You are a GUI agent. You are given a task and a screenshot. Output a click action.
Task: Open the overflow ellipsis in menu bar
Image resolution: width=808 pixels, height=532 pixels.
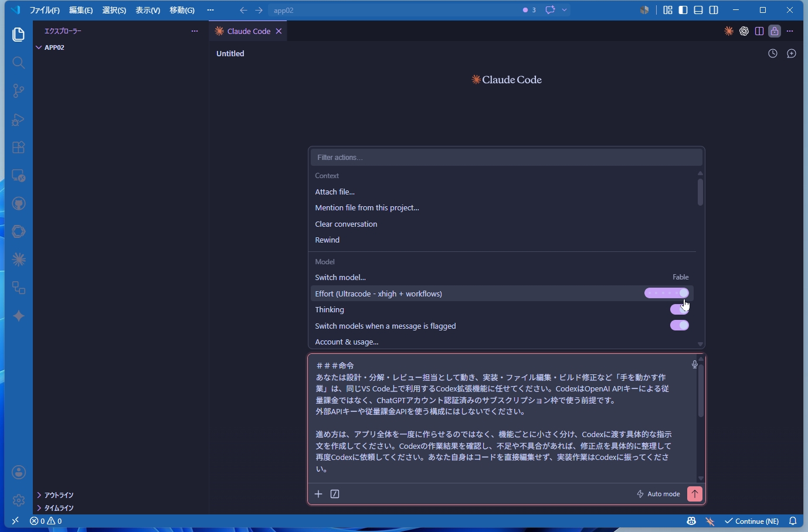pos(211,10)
